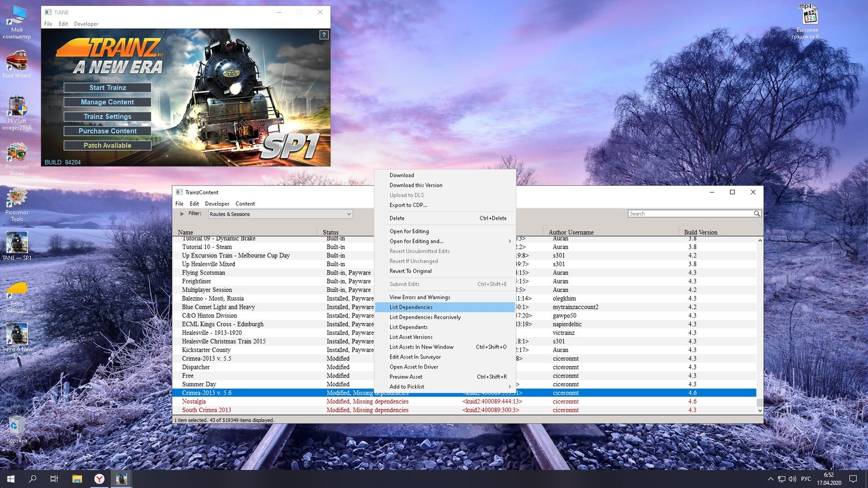Open the mp4 video file desktop icon
The width and height of the screenshot is (868, 488).
807,22
